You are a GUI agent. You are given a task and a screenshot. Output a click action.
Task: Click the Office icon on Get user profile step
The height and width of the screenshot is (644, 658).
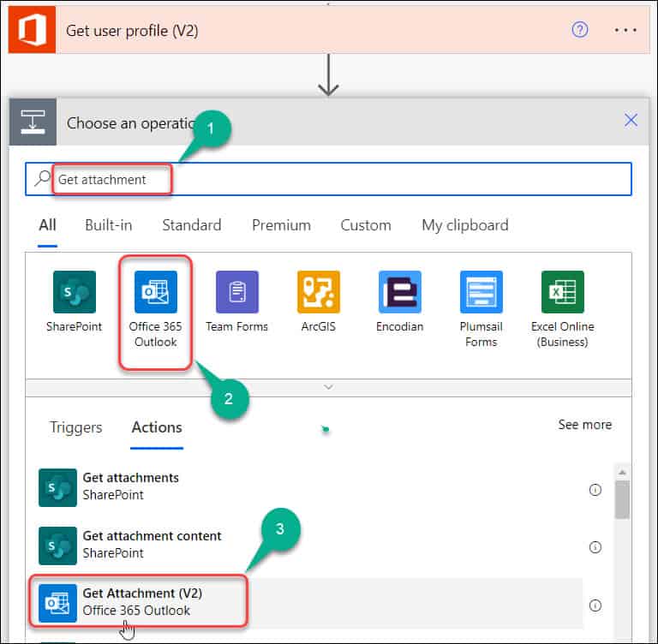(x=32, y=30)
